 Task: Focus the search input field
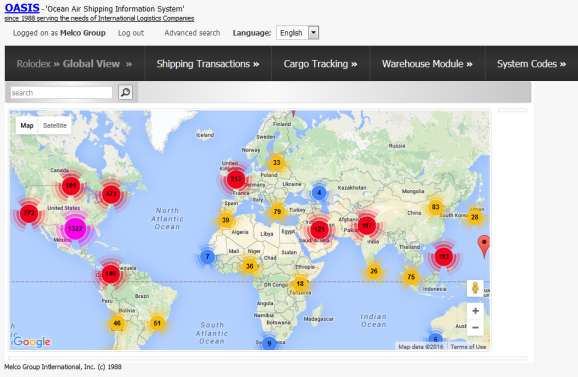click(61, 92)
